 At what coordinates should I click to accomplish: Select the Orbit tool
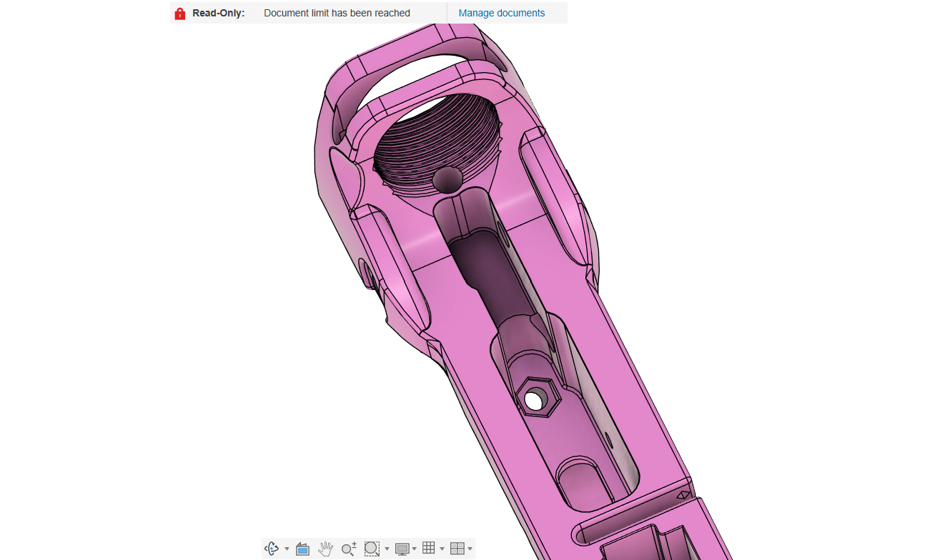pyautogui.click(x=272, y=549)
